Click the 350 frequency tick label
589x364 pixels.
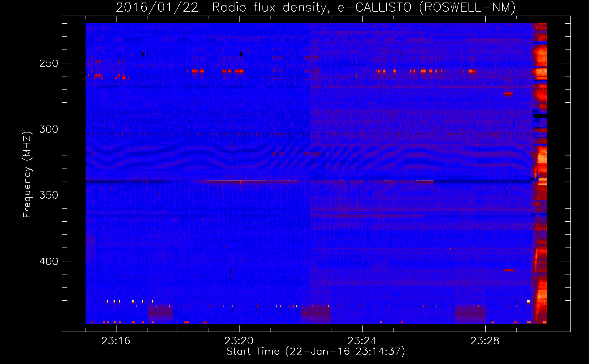(x=49, y=195)
